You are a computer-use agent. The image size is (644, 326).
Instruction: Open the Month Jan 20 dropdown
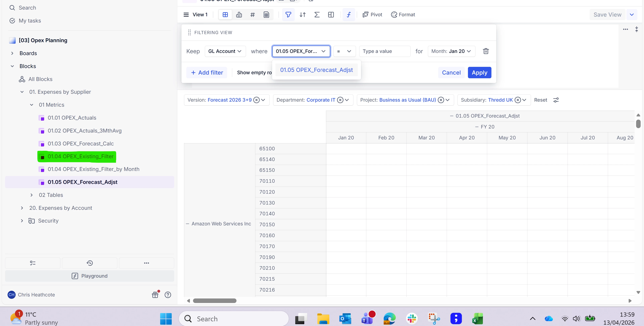click(451, 51)
